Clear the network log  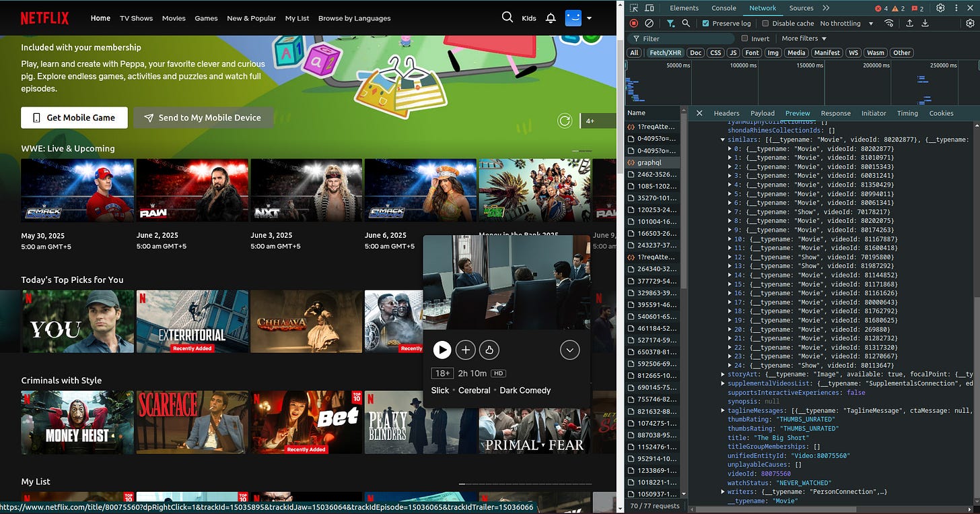649,23
